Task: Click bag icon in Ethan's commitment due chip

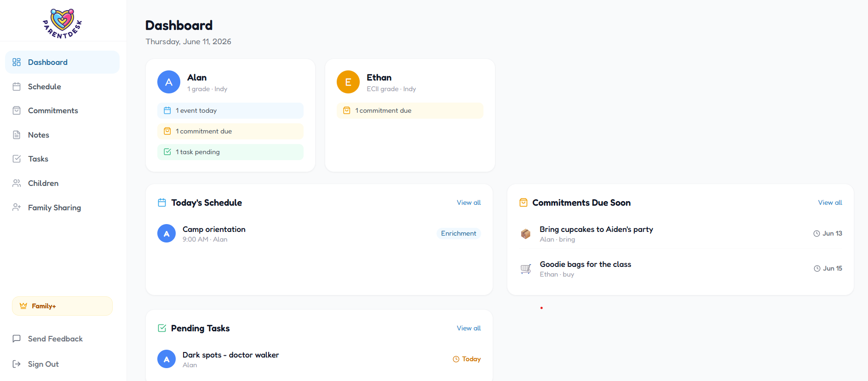Action: (x=347, y=110)
